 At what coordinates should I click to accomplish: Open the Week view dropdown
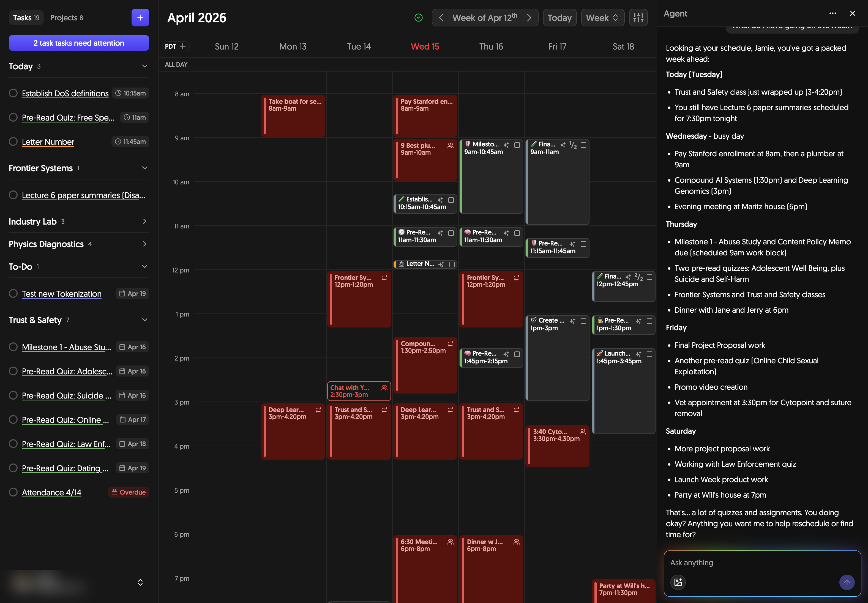(602, 18)
